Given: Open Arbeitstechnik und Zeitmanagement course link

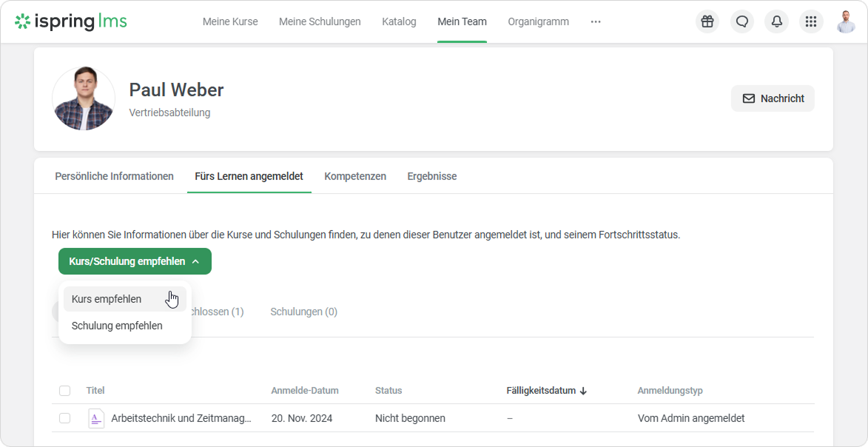Looking at the screenshot, I should click(181, 418).
